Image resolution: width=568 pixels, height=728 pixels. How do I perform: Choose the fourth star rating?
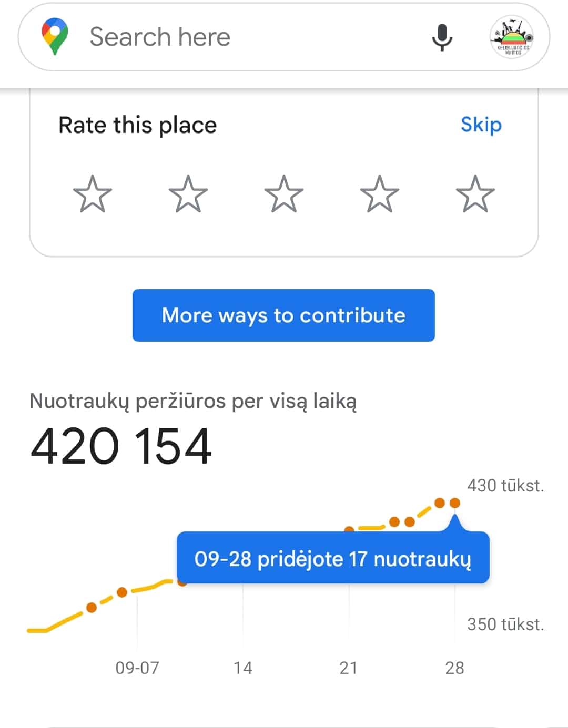(x=379, y=194)
